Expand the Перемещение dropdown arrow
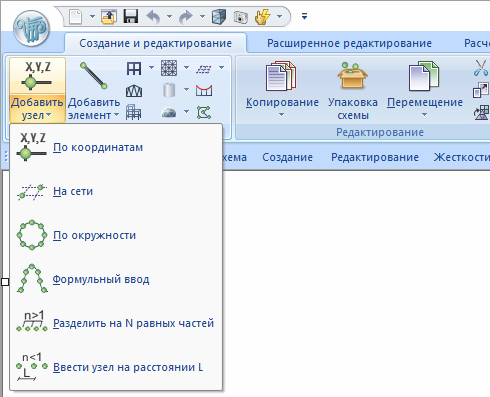Viewport: 490px width, 397px height. click(424, 115)
